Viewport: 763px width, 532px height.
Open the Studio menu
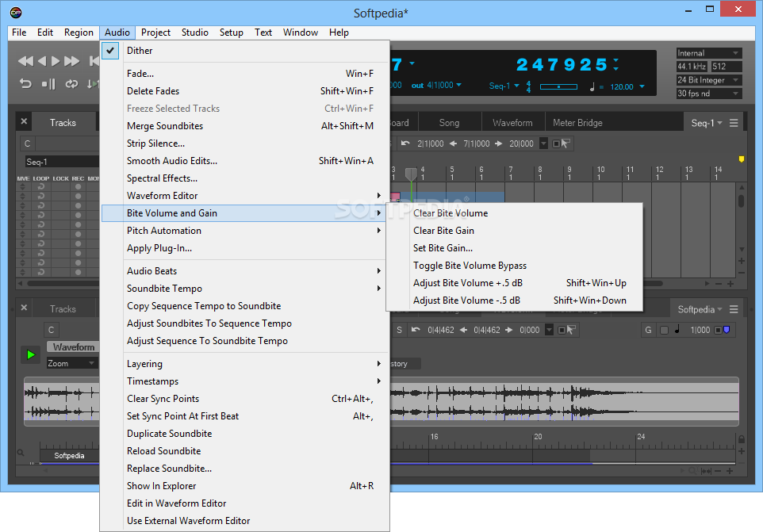(194, 32)
